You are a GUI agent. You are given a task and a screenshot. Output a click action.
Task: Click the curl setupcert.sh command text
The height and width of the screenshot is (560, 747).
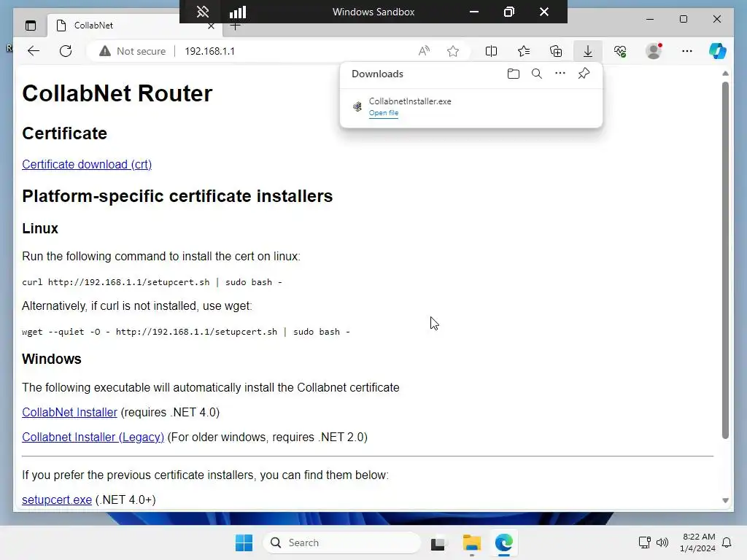pos(152,282)
